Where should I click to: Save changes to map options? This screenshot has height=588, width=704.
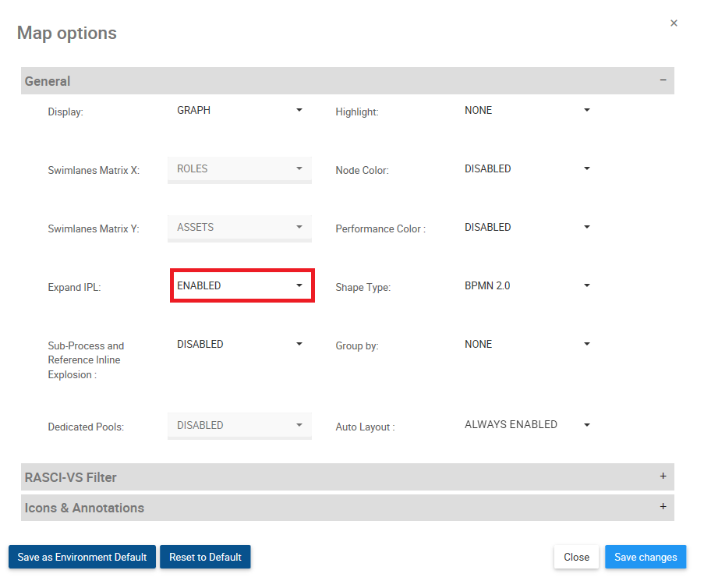pos(646,558)
